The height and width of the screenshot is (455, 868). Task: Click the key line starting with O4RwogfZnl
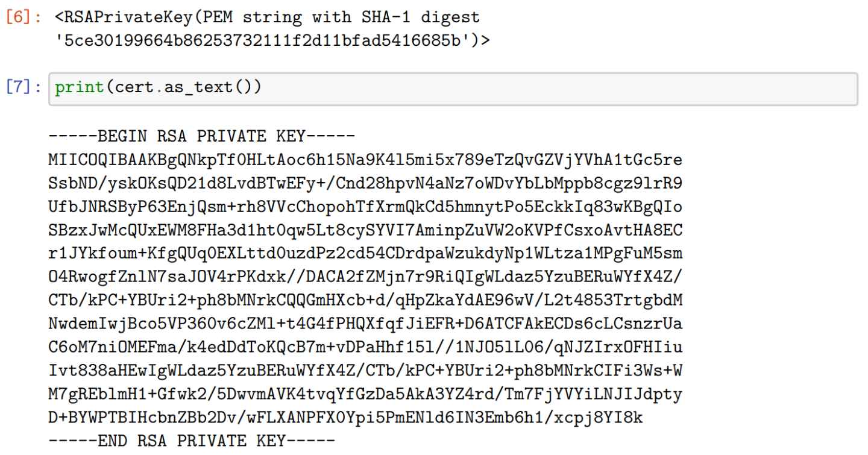pos(365,277)
